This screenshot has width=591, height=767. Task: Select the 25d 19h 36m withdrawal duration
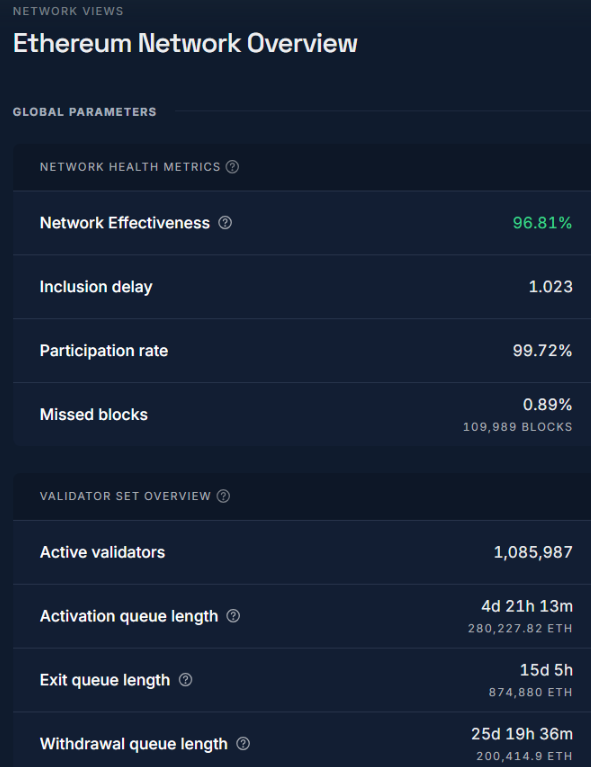point(522,734)
